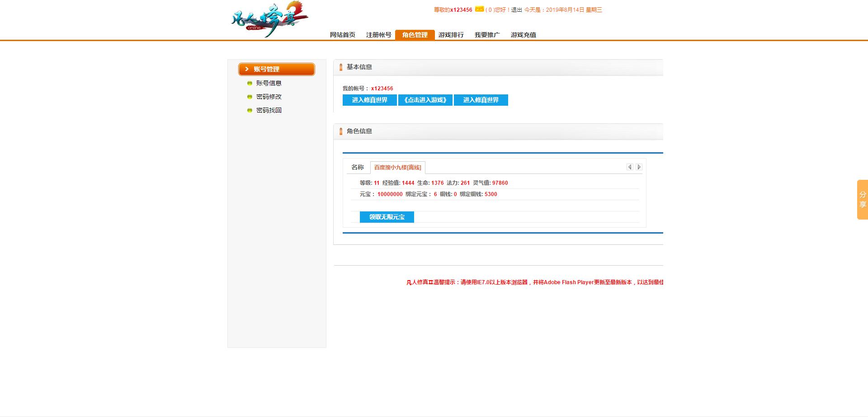Open the envelope message icon
The height and width of the screenshot is (417, 868).
tap(479, 9)
